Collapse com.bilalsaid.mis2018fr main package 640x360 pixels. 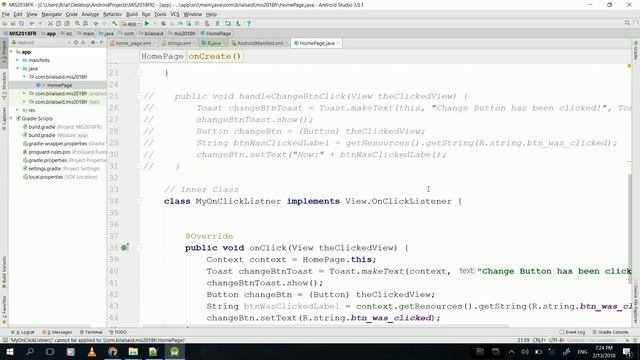[x=24, y=77]
